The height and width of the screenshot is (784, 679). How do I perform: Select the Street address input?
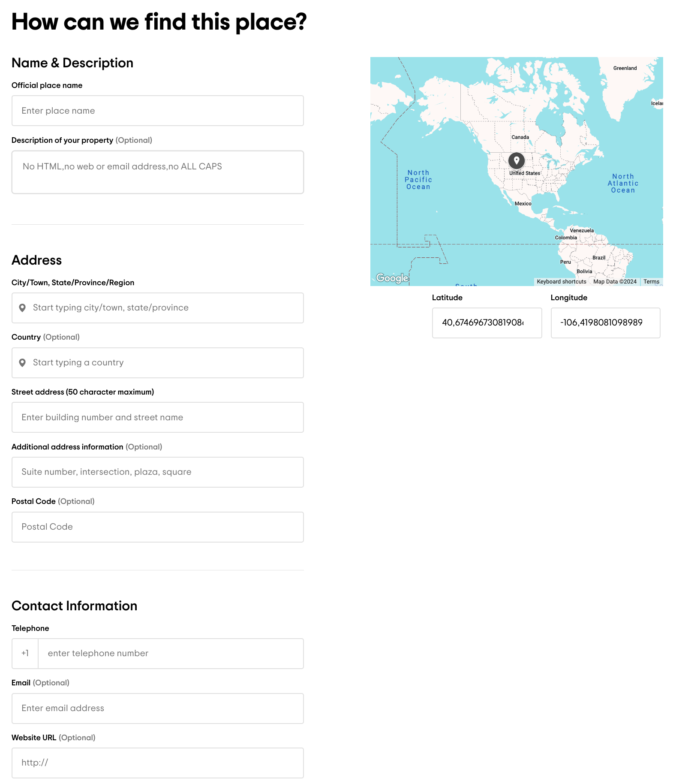point(157,417)
